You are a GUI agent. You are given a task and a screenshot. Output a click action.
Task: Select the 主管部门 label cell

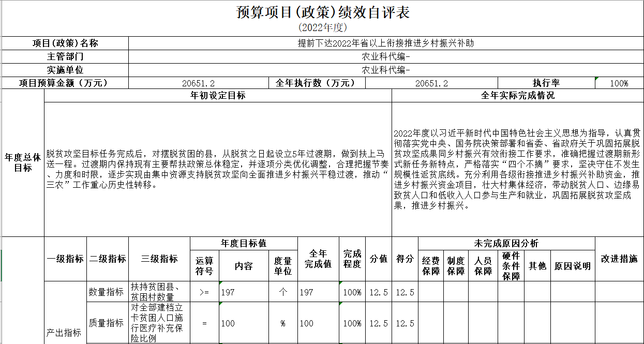65,56
